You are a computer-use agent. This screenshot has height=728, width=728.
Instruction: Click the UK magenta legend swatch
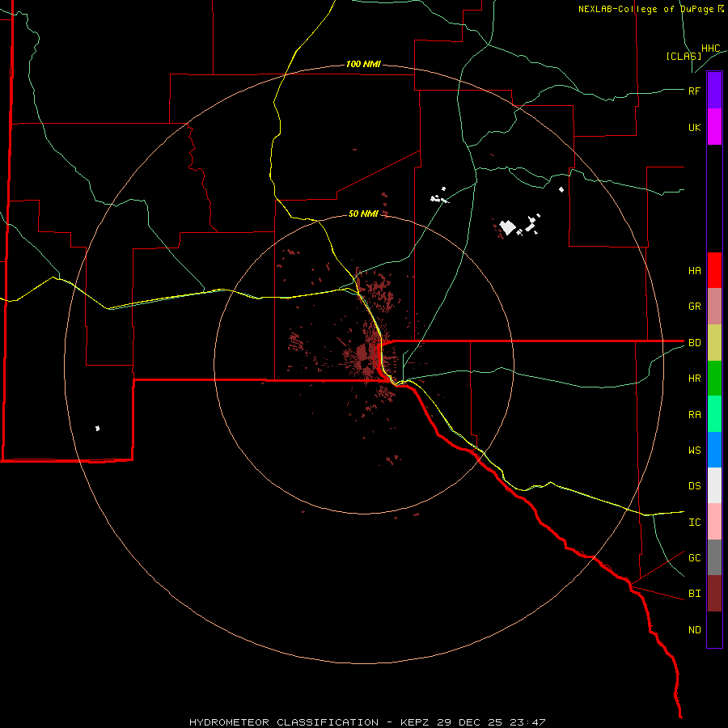click(714, 127)
